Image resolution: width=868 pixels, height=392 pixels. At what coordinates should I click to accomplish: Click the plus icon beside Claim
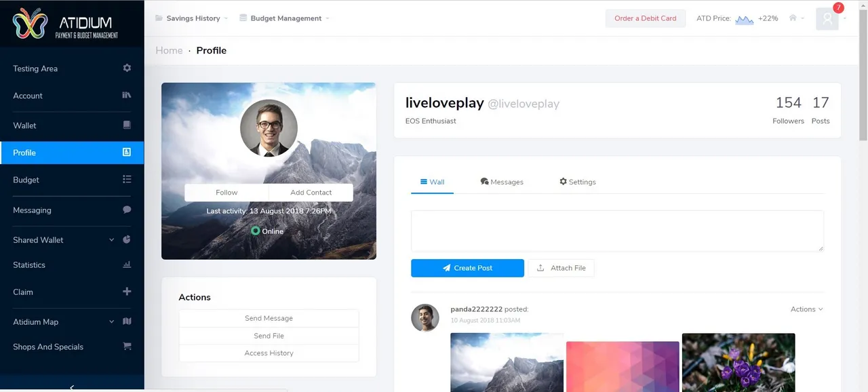point(127,292)
